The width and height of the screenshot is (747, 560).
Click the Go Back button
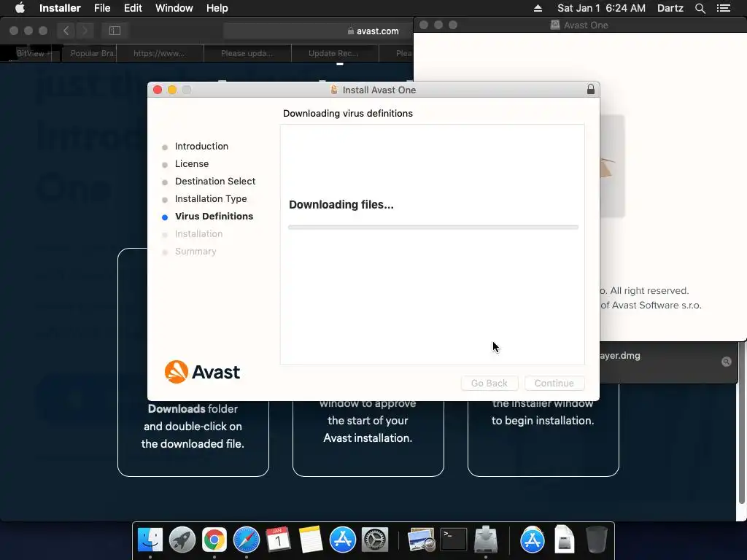[x=489, y=383]
